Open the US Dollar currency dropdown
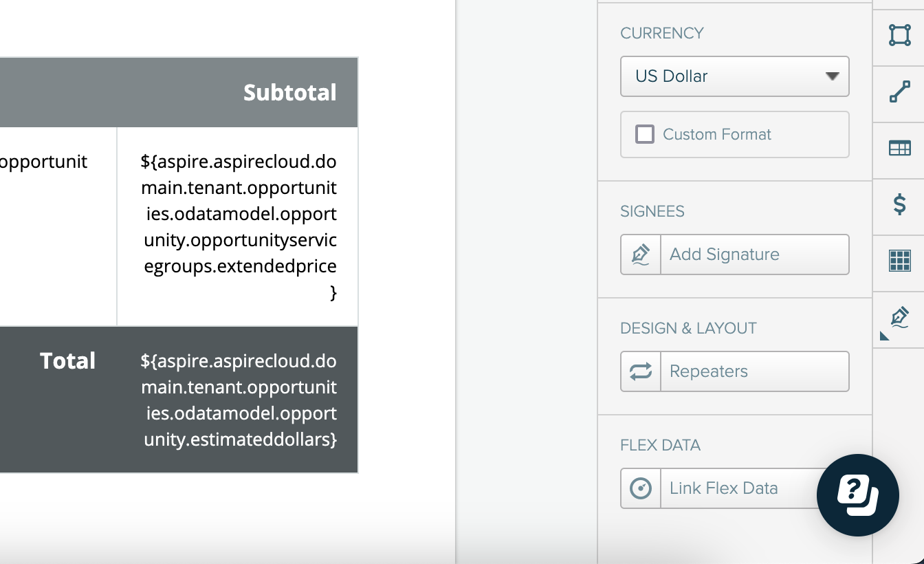The width and height of the screenshot is (924, 564). tap(735, 76)
